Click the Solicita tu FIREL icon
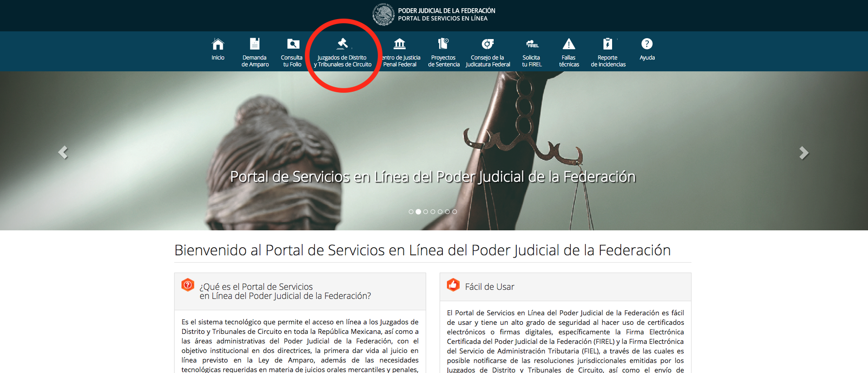868x373 pixels. pyautogui.click(x=532, y=44)
